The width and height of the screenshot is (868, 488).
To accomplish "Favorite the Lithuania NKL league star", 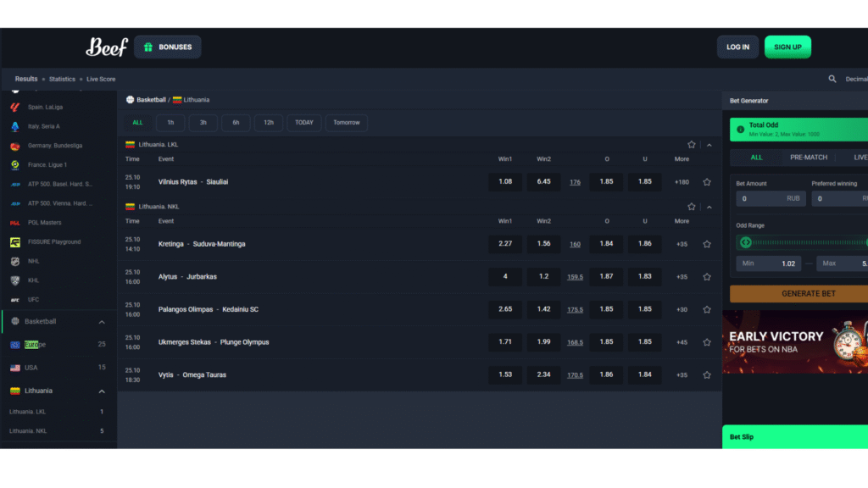I will click(692, 207).
